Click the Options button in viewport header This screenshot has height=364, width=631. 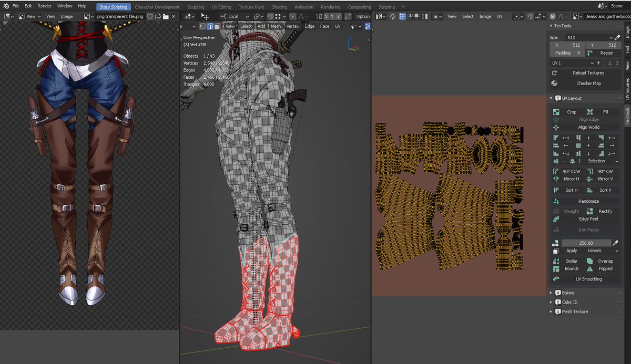pyautogui.click(x=363, y=17)
